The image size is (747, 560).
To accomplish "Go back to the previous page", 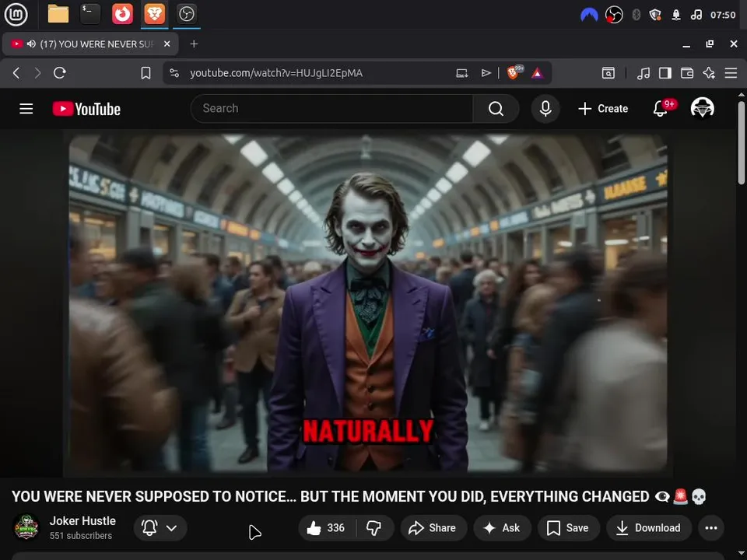I will 16,73.
